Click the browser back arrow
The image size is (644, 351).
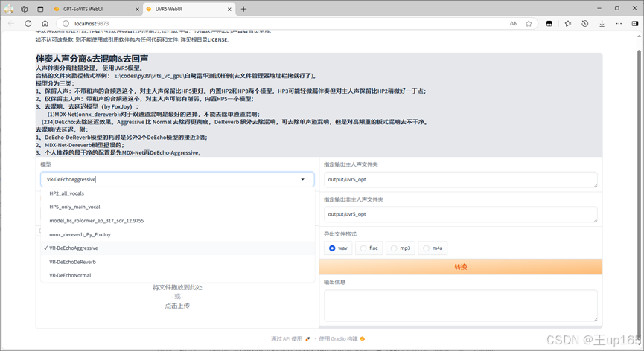[x=11, y=23]
